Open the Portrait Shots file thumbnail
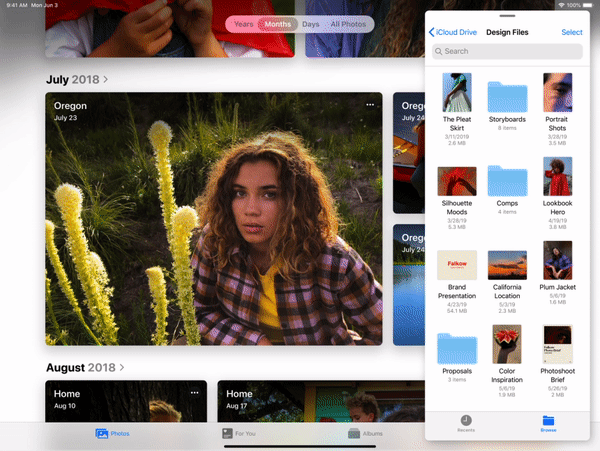Viewport: 600px width, 451px height. pos(558,92)
